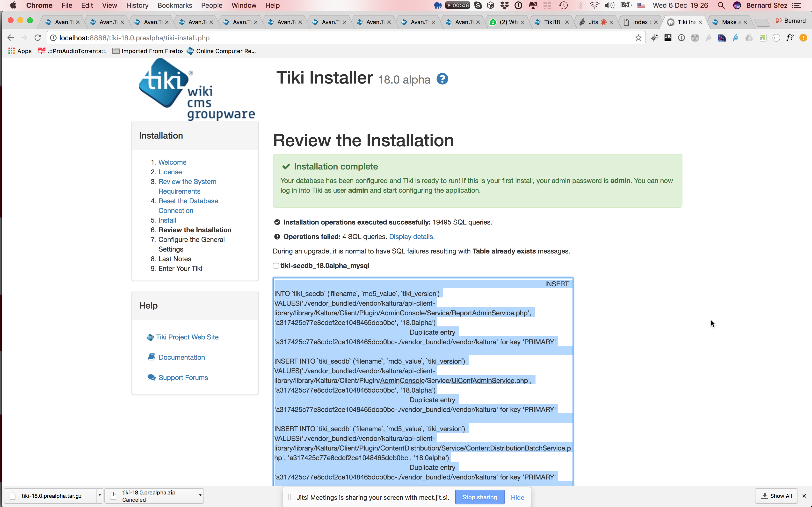Bookmark this page with the star icon
The height and width of the screenshot is (507, 812).
tap(638, 38)
